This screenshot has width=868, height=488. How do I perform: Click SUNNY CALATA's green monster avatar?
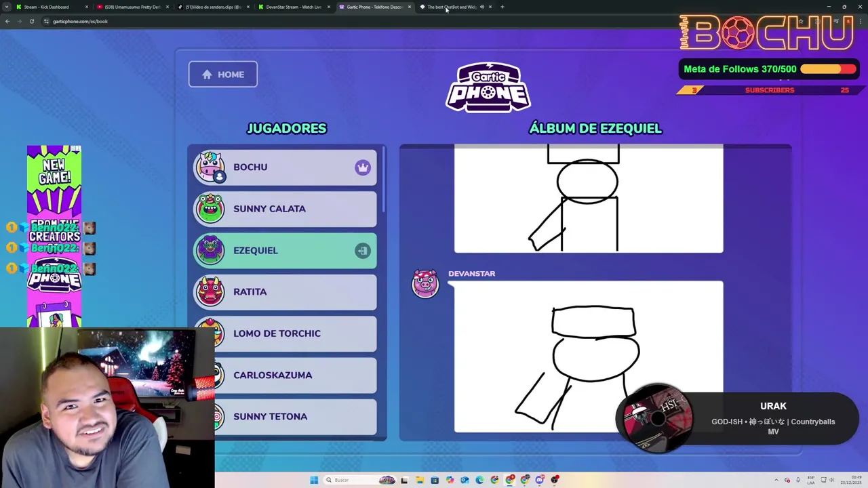210,209
